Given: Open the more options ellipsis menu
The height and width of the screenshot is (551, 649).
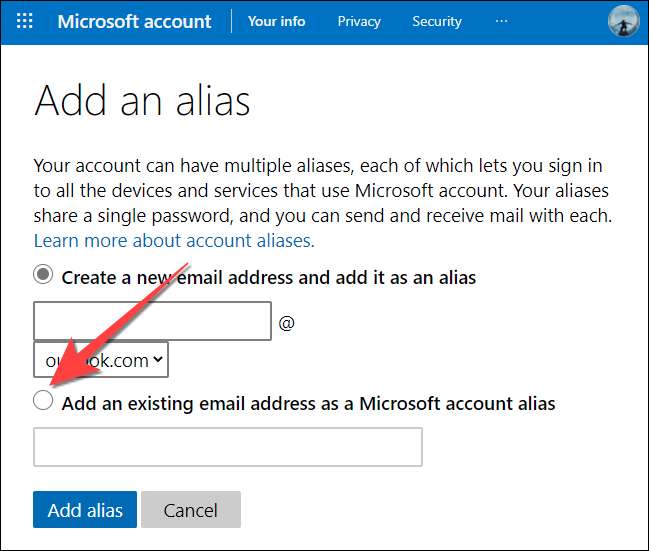Looking at the screenshot, I should pos(501,21).
